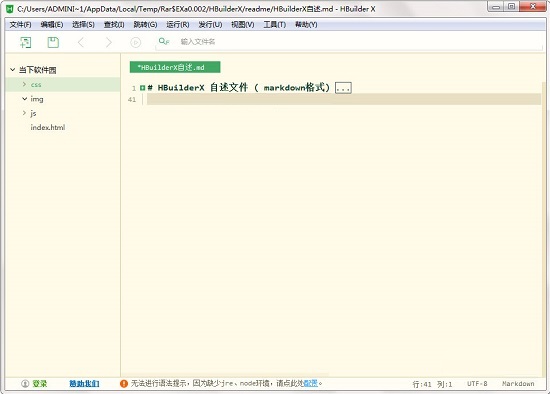Switch to the HBuilderX自述.md tab
This screenshot has width=550, height=394.
click(x=175, y=67)
